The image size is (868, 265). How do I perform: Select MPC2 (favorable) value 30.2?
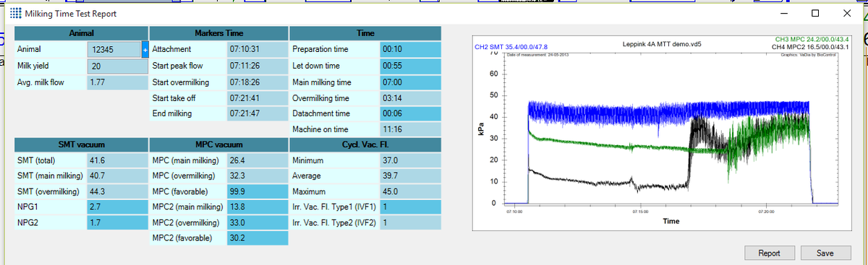click(258, 239)
